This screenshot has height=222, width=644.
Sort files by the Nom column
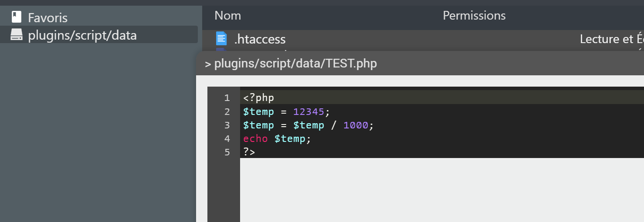coord(227,16)
